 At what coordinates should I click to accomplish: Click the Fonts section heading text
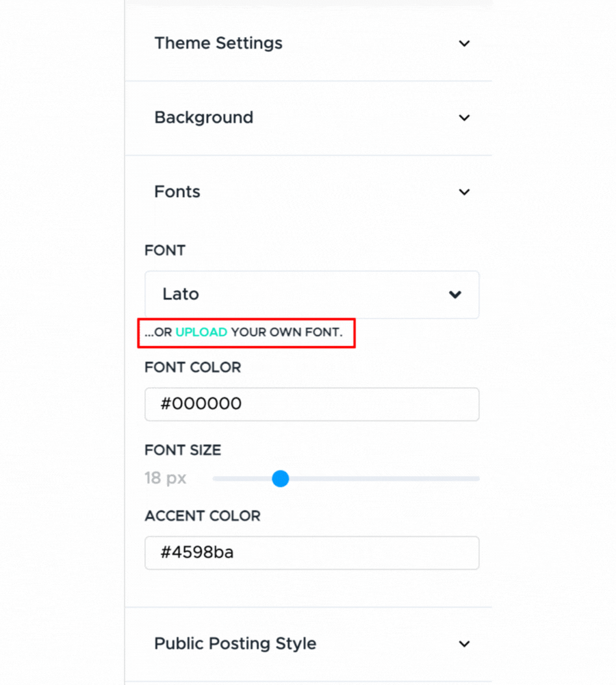(x=177, y=192)
